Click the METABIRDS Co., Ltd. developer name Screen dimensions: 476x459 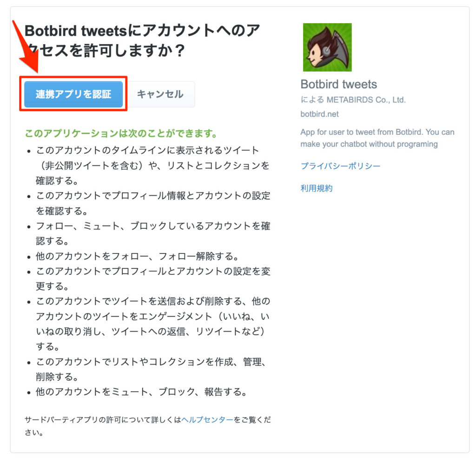coord(366,100)
